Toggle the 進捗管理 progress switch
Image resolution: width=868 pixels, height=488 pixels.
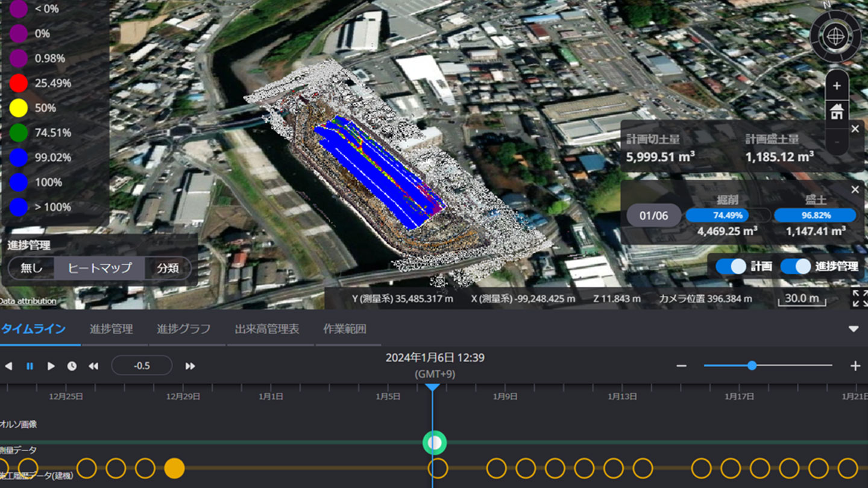pos(796,266)
